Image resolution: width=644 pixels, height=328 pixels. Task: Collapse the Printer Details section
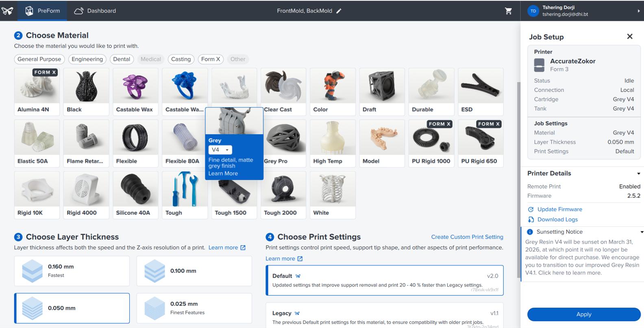pyautogui.click(x=639, y=174)
